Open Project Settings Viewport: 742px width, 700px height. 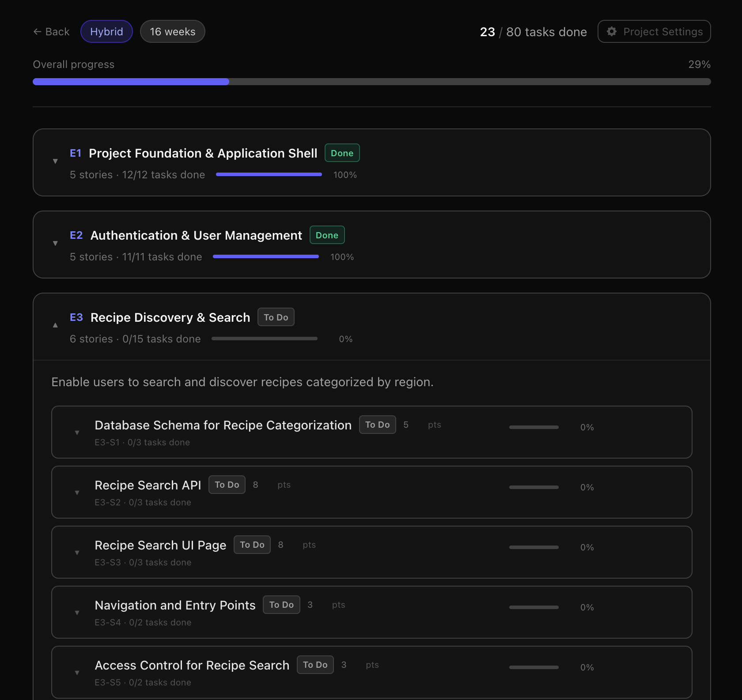click(x=654, y=31)
